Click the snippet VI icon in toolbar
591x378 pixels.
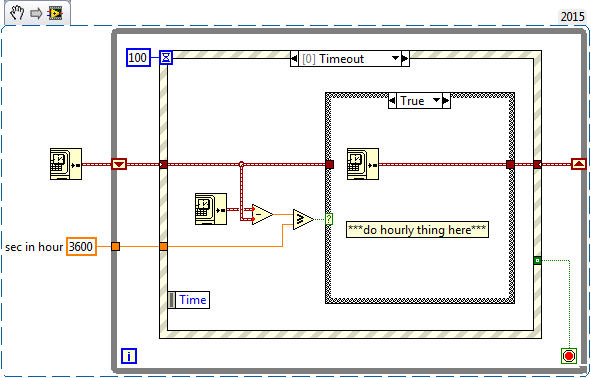(55, 14)
